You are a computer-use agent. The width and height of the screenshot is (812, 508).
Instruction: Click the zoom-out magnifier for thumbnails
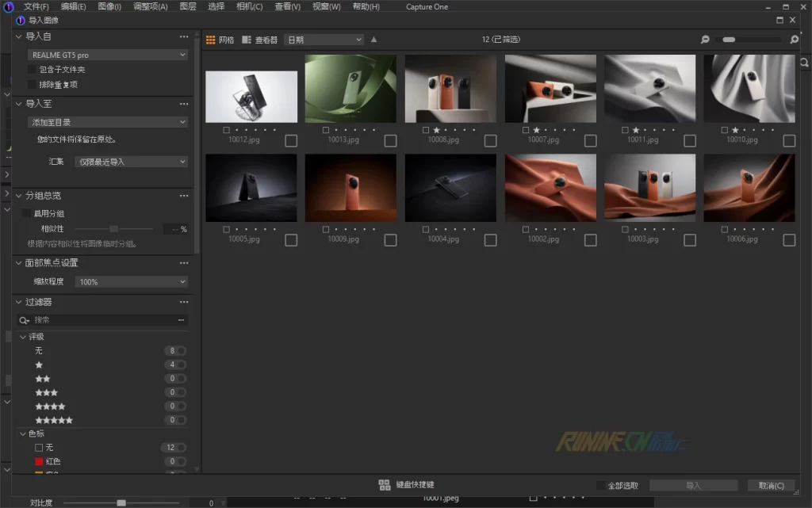705,40
